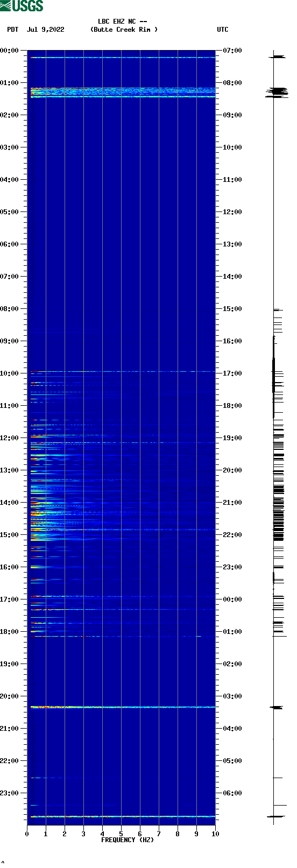297x868 pixels.
Task: Click the '05:00' PDT time label
Action: click(10, 212)
